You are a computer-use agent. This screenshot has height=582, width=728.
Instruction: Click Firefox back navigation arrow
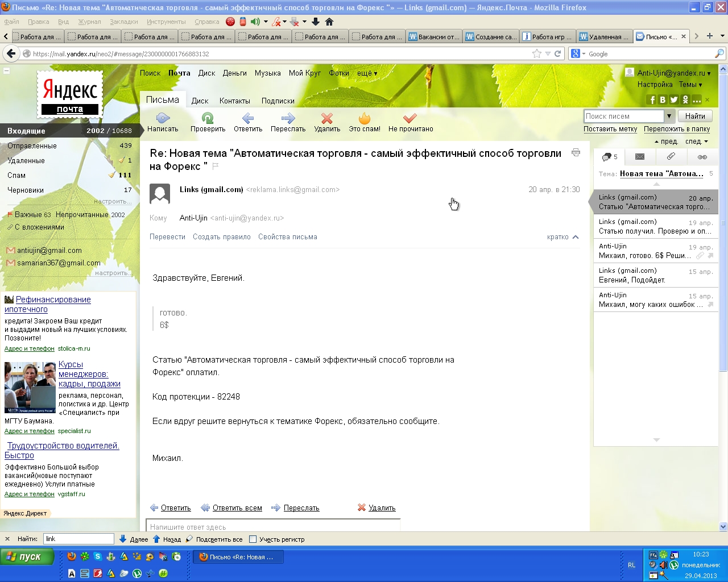11,53
